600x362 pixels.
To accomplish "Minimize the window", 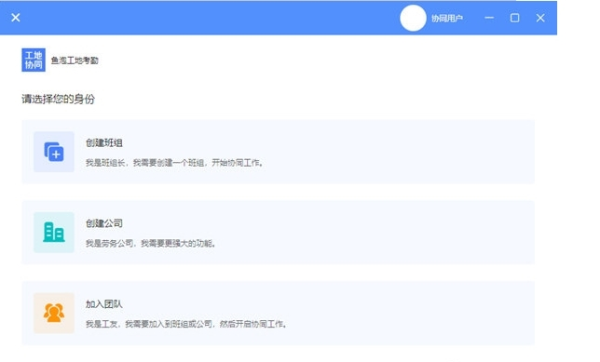I will click(489, 18).
